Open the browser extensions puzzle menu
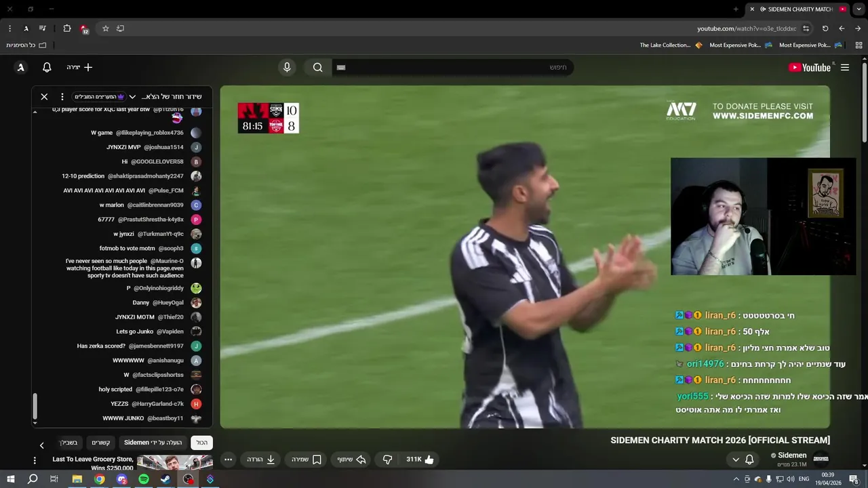 [x=67, y=28]
